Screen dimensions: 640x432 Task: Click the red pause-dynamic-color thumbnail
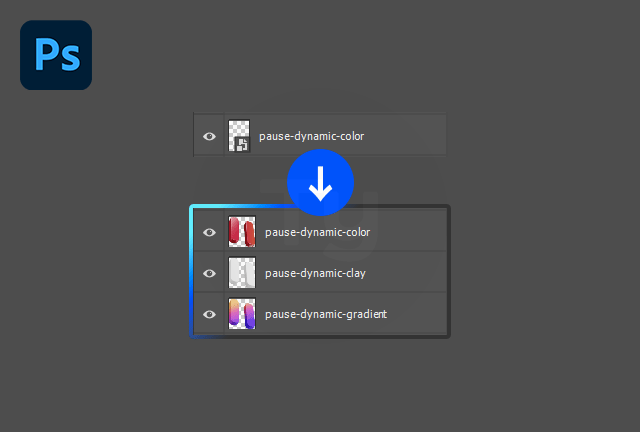tap(242, 232)
